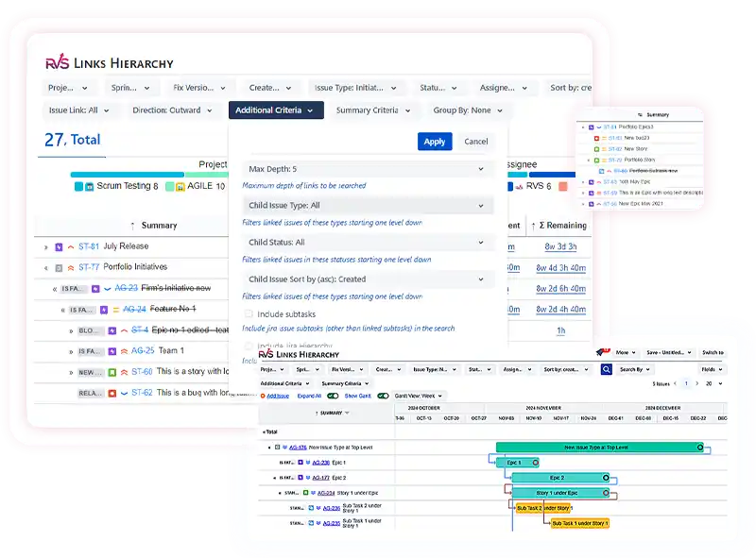This screenshot has height=558, width=756.
Task: Click the purple issue type icon for AG-25 Team 1
Action: [x=112, y=351]
